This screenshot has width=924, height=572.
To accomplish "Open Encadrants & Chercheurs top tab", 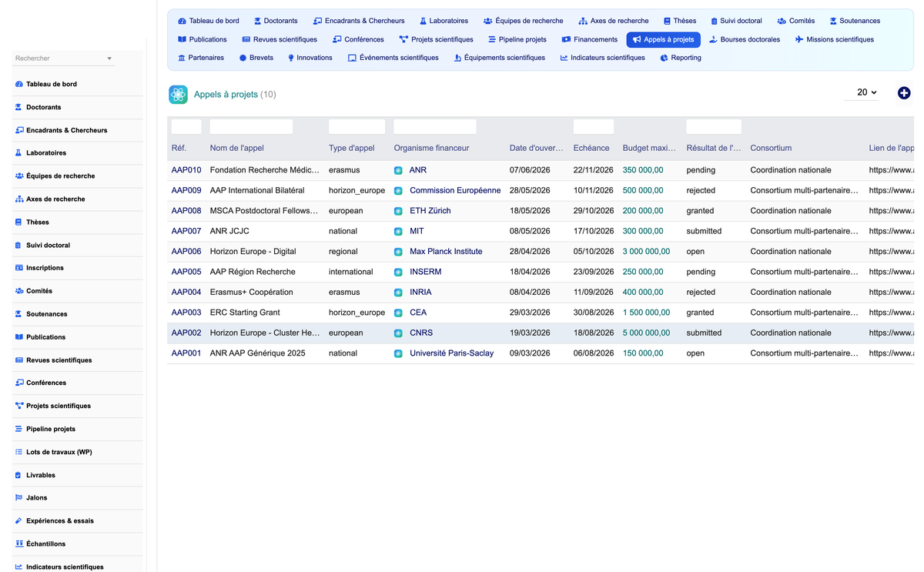I will pos(359,21).
